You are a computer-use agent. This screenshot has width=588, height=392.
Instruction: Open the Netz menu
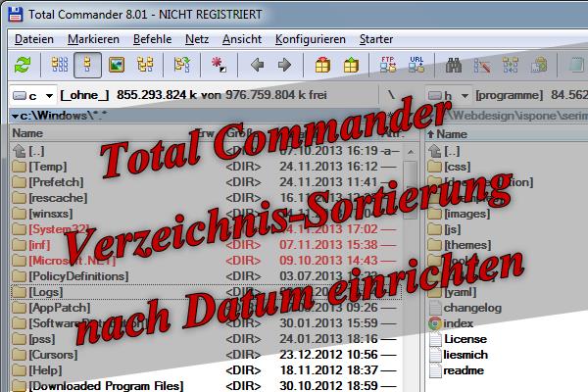click(x=197, y=39)
